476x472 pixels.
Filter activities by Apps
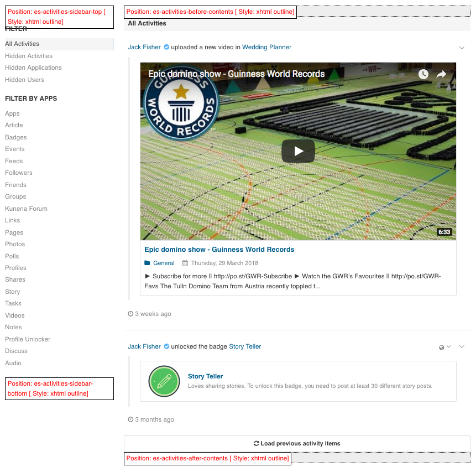(x=12, y=113)
